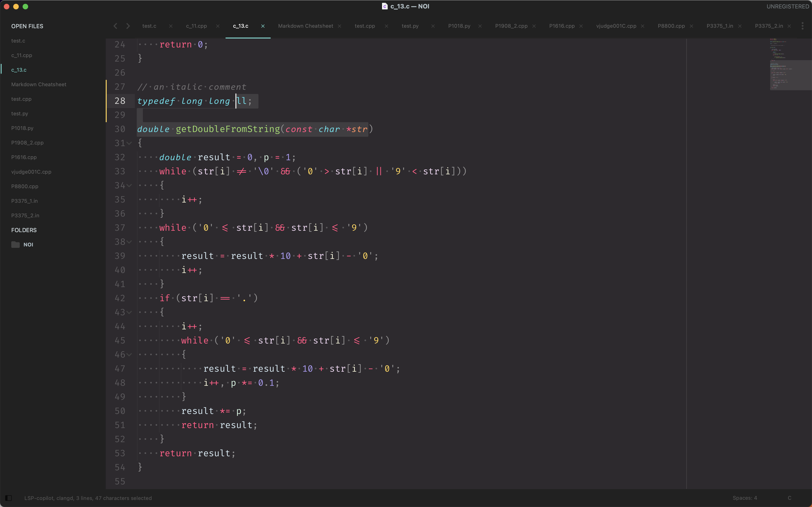The width and height of the screenshot is (812, 507).
Task: Click the UNREGISTERED label in title bar
Action: [788, 6]
